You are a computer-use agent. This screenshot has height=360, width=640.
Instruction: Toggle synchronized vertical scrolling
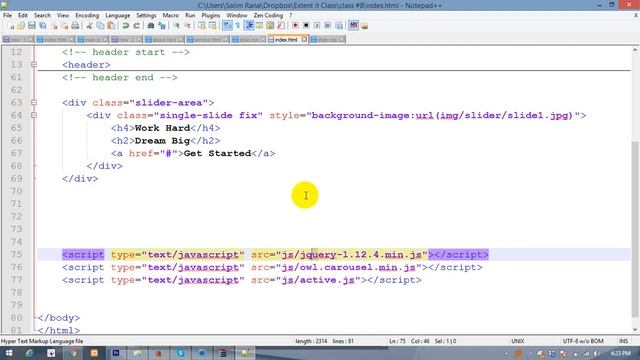[202, 26]
